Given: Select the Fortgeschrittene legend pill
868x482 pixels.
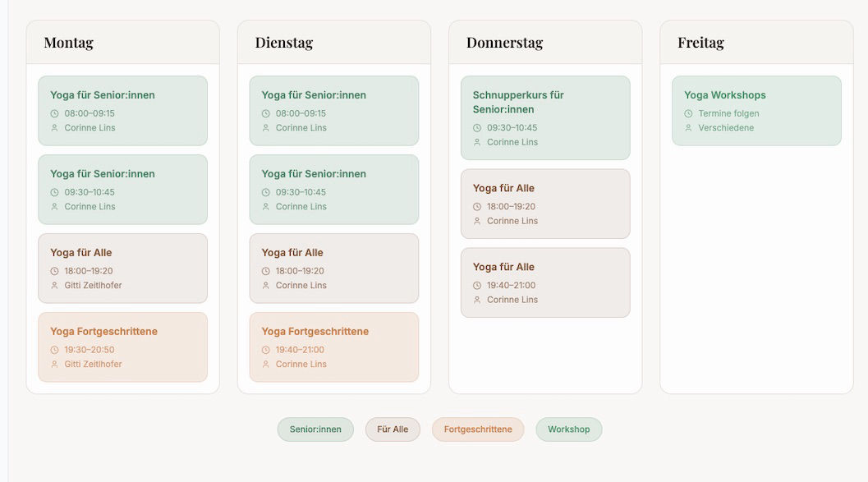Looking at the screenshot, I should pyautogui.click(x=478, y=429).
